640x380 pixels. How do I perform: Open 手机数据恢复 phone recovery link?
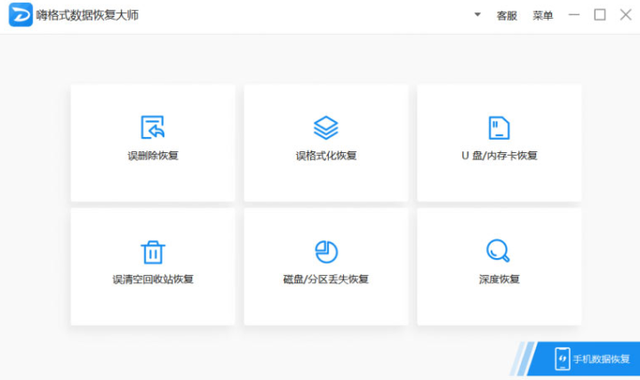tap(584, 359)
